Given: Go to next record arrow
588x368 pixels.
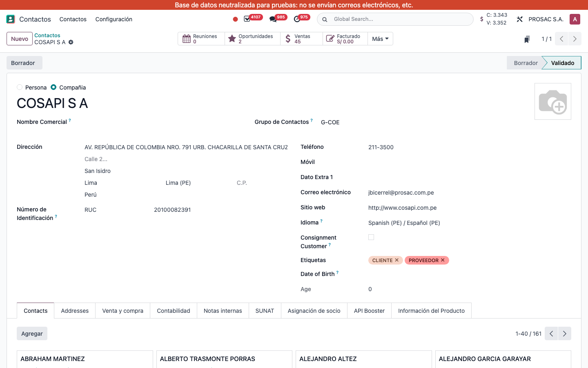Looking at the screenshot, I should point(575,39).
